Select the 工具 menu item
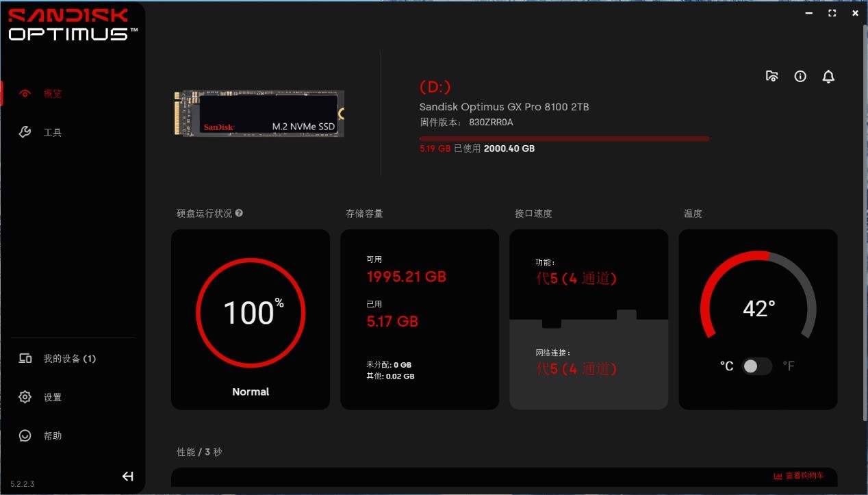 click(x=53, y=132)
